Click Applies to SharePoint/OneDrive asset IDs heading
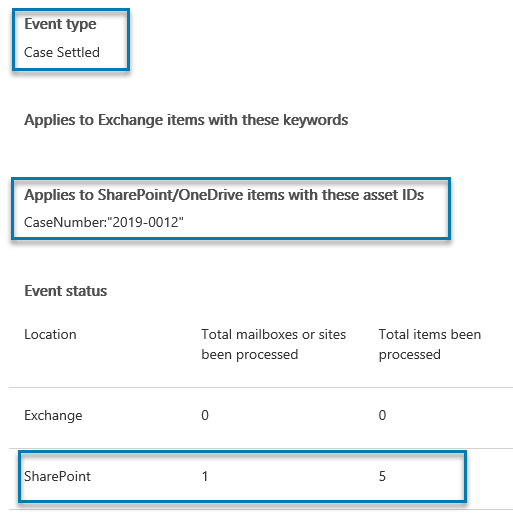The height and width of the screenshot is (519, 513). tap(224, 195)
